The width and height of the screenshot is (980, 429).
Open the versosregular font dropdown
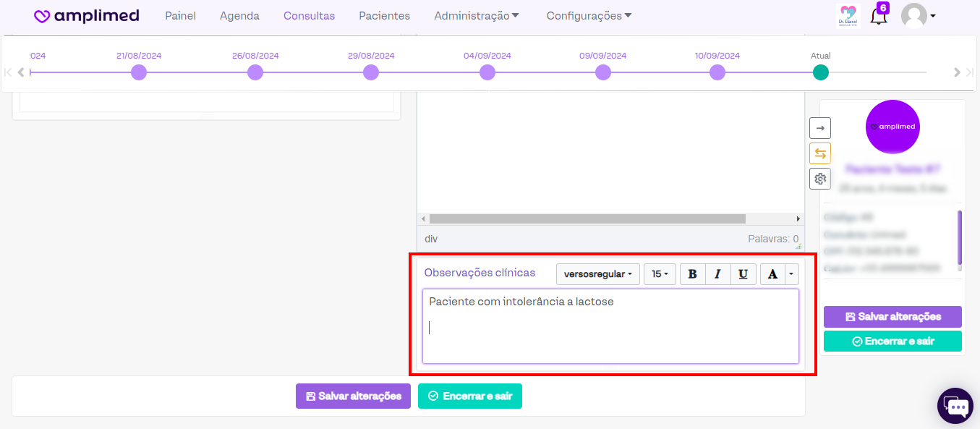(x=597, y=274)
